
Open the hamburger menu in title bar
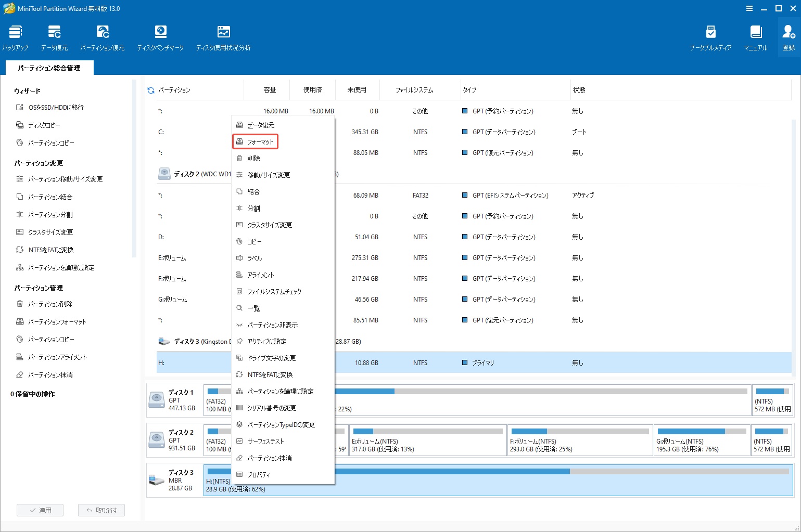coord(749,8)
